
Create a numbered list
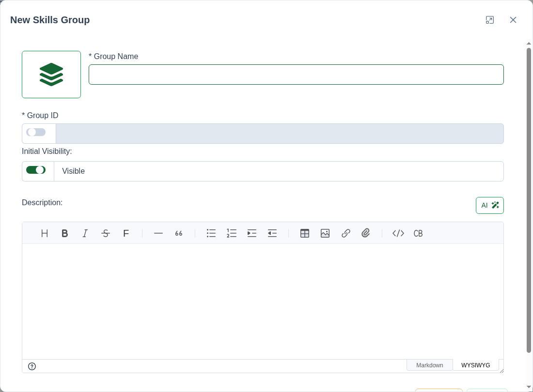(x=232, y=233)
